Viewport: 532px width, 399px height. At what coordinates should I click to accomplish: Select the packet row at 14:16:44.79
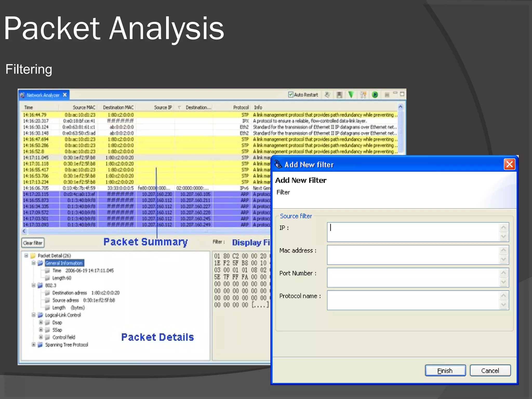[x=209, y=115]
